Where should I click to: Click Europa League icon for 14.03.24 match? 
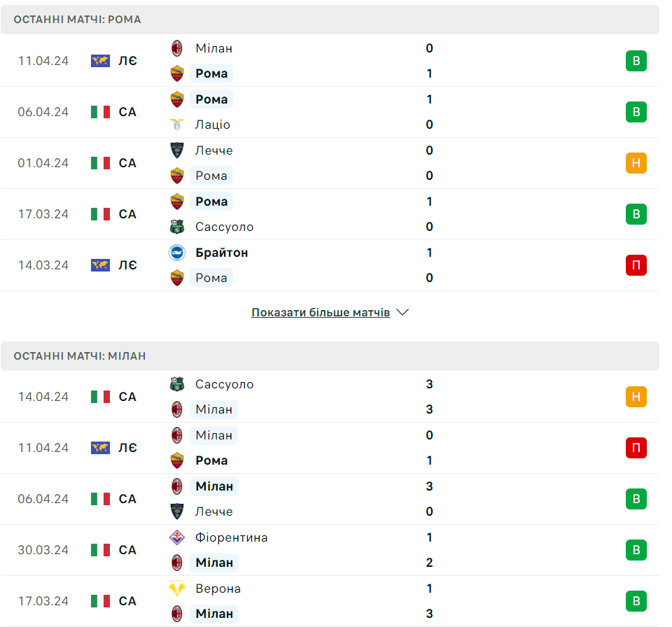click(100, 265)
